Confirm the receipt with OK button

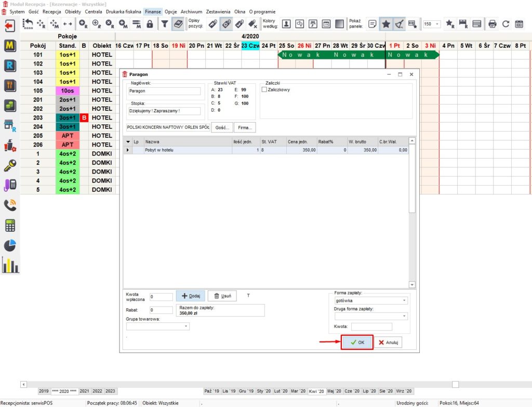click(357, 343)
